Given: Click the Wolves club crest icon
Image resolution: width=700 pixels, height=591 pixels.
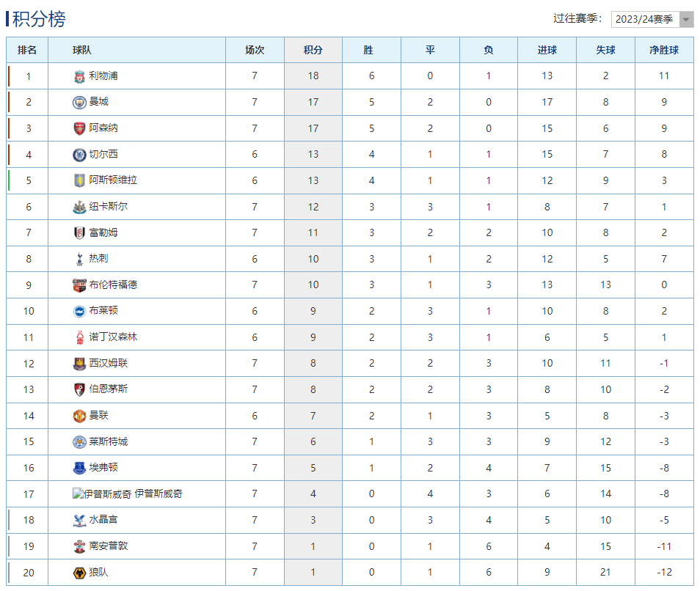Looking at the screenshot, I should pos(79,573).
